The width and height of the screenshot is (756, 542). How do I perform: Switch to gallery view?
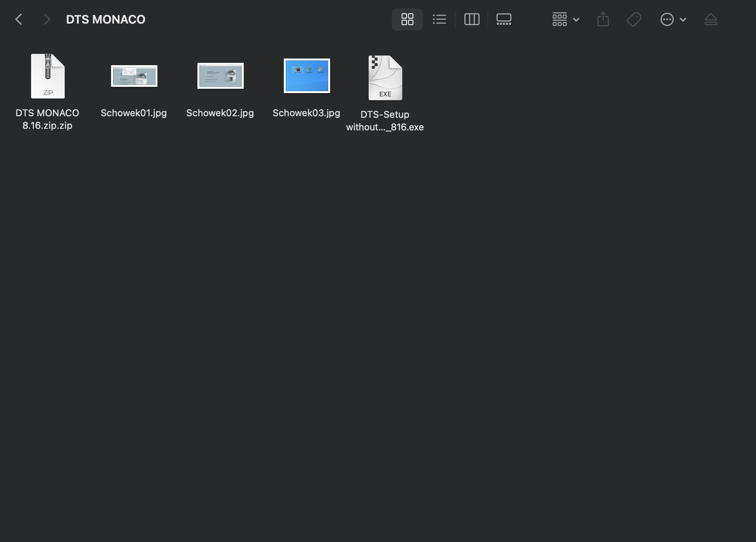504,19
